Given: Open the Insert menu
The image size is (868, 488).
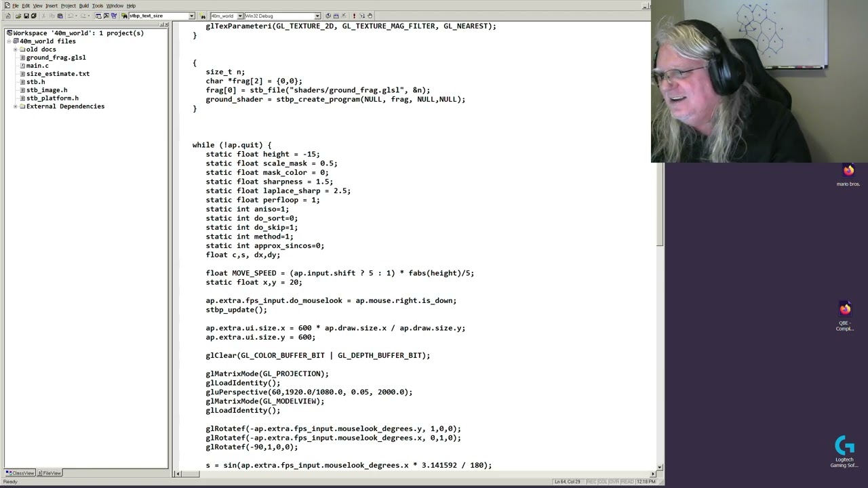Looking at the screenshot, I should pyautogui.click(x=52, y=5).
